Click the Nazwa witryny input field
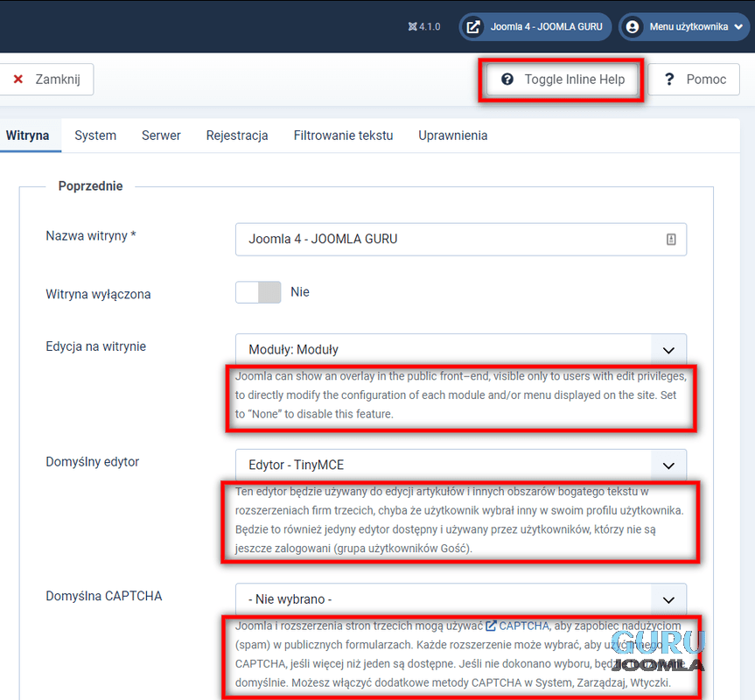The width and height of the screenshot is (755, 700). pyautogui.click(x=461, y=239)
